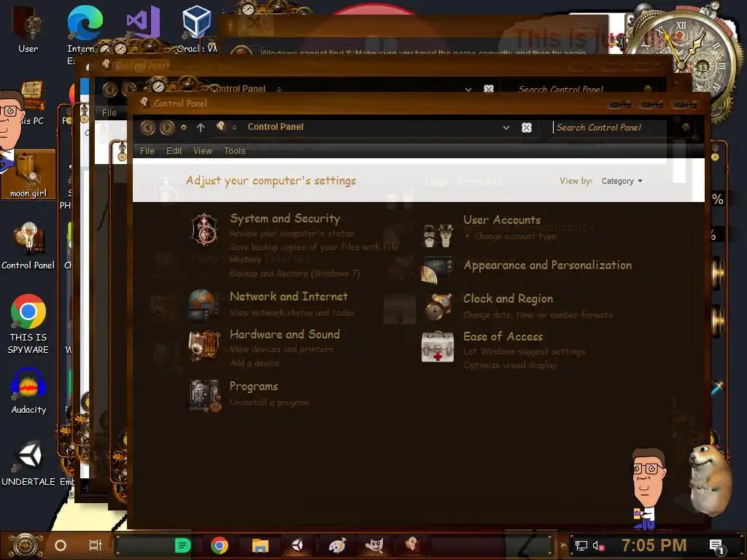Viewport: 747px width, 560px height.
Task: Click the address bar refresh button
Action: [527, 128]
